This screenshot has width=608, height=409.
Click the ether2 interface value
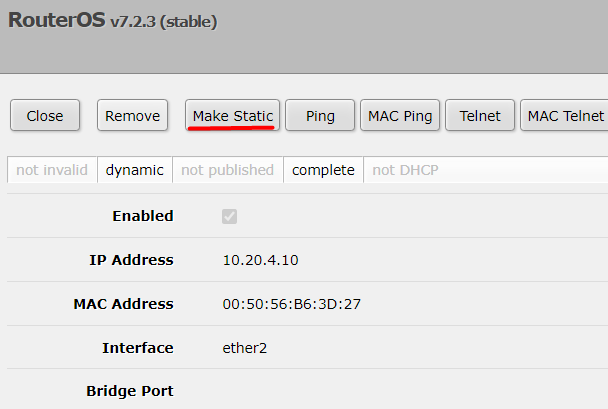point(245,348)
